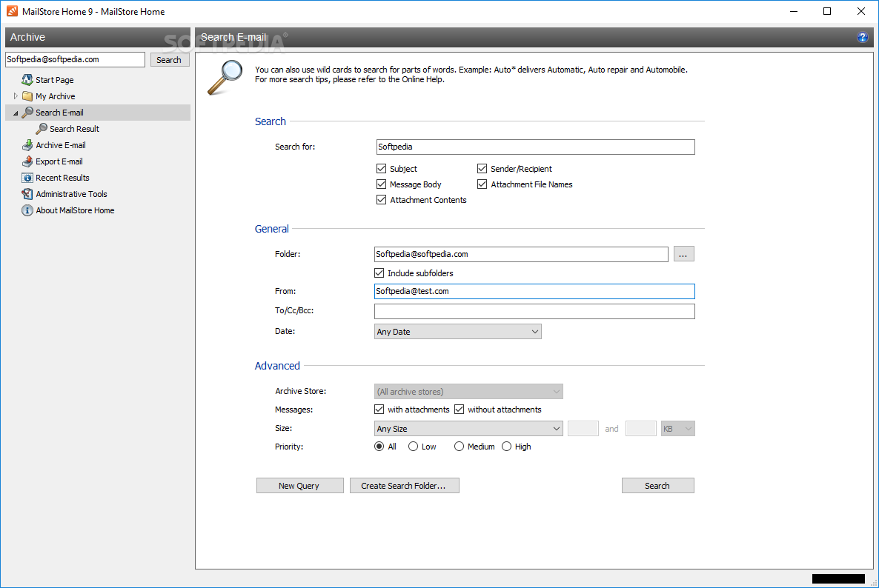Collapse the Search E-mail tree node arrow
The height and width of the screenshot is (588, 879).
[x=16, y=113]
